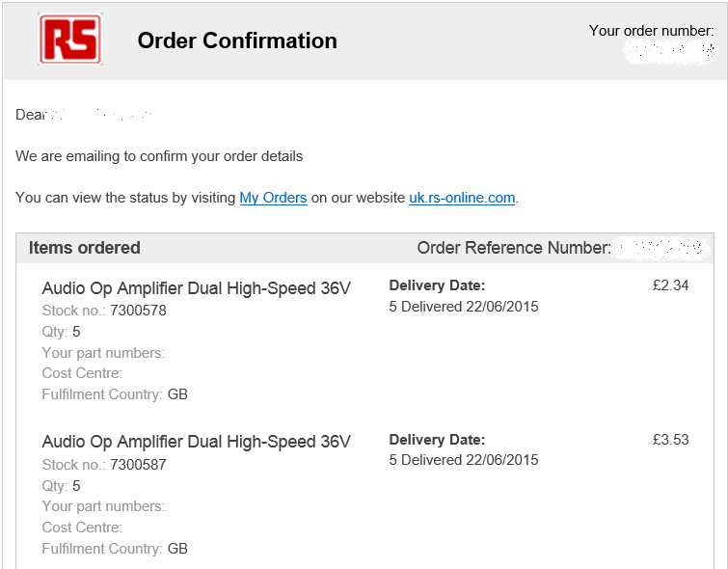Click the Items ordered section header
728x569 pixels.
[x=85, y=248]
